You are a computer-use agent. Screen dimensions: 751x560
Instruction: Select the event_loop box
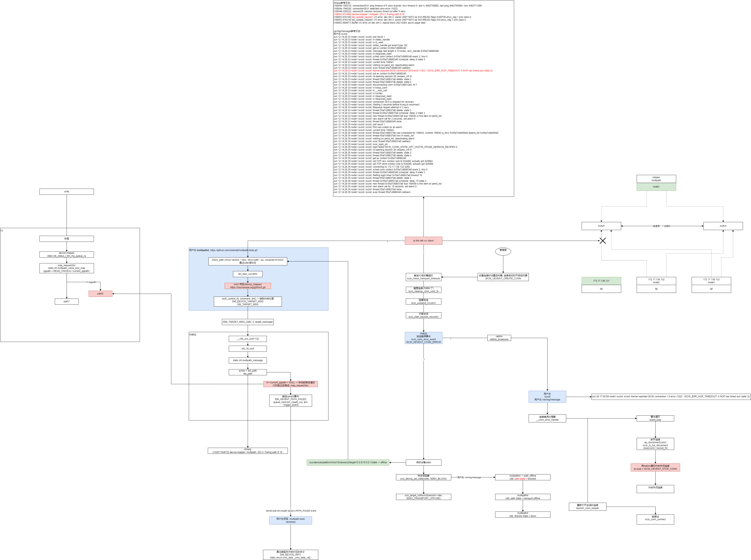tap(655, 418)
